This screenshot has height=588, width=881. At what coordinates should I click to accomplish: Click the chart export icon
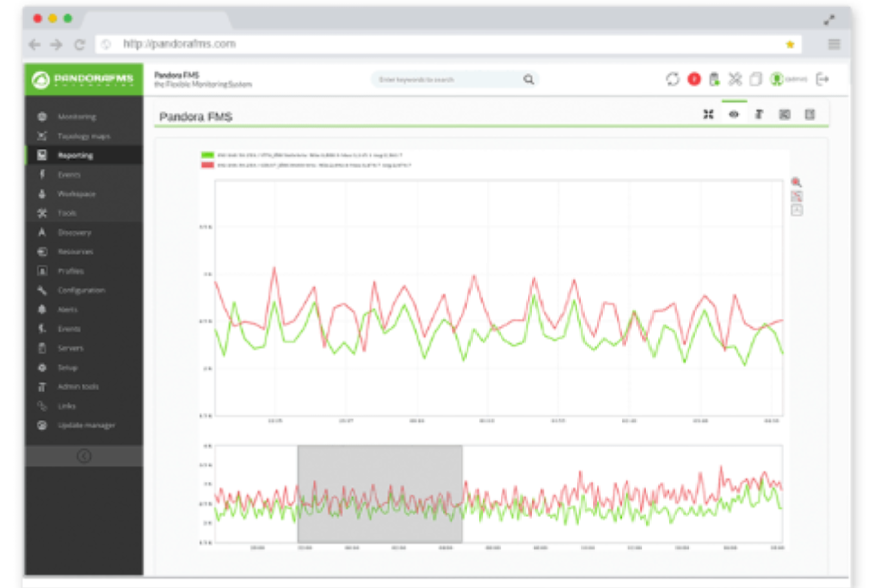[797, 210]
